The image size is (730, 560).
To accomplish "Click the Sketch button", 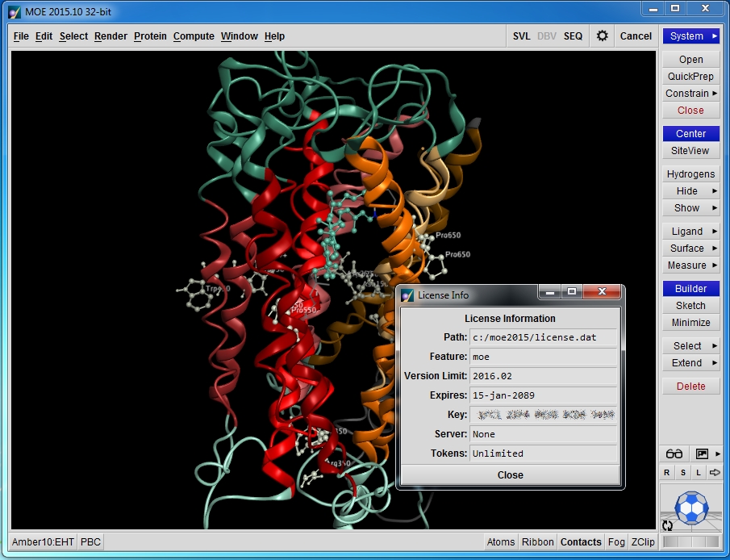I will coord(691,306).
